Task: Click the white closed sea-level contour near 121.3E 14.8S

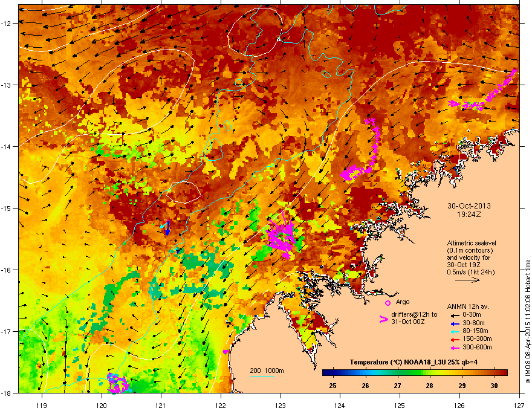Action: 184,192
